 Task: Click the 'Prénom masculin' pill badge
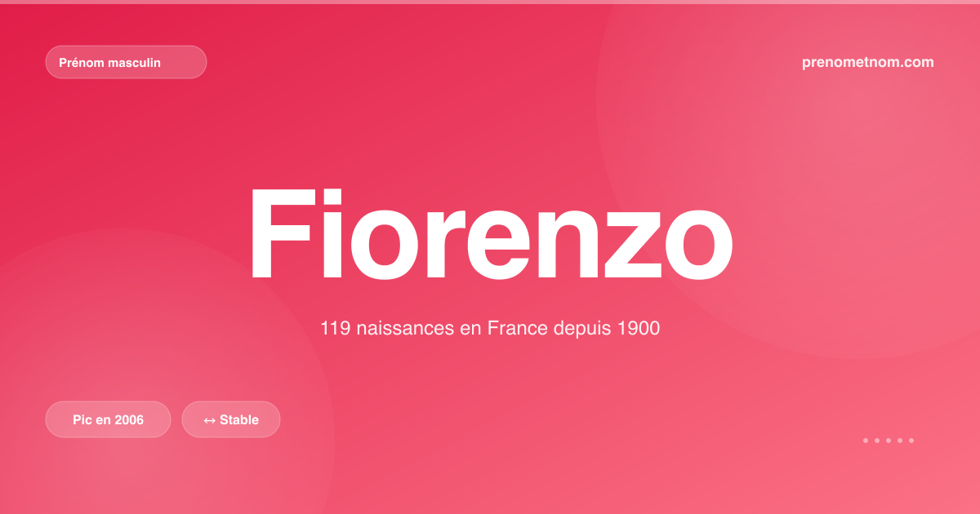tap(126, 62)
